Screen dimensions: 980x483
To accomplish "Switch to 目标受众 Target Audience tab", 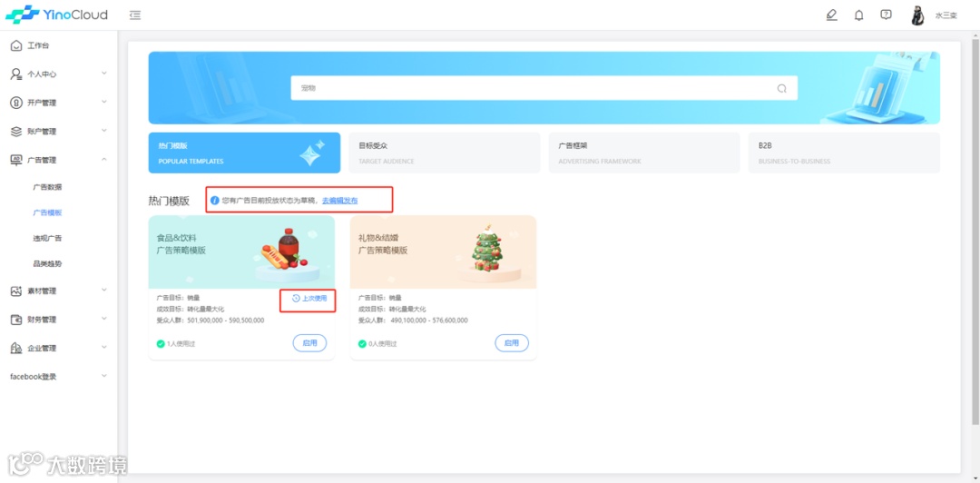I will pyautogui.click(x=445, y=153).
